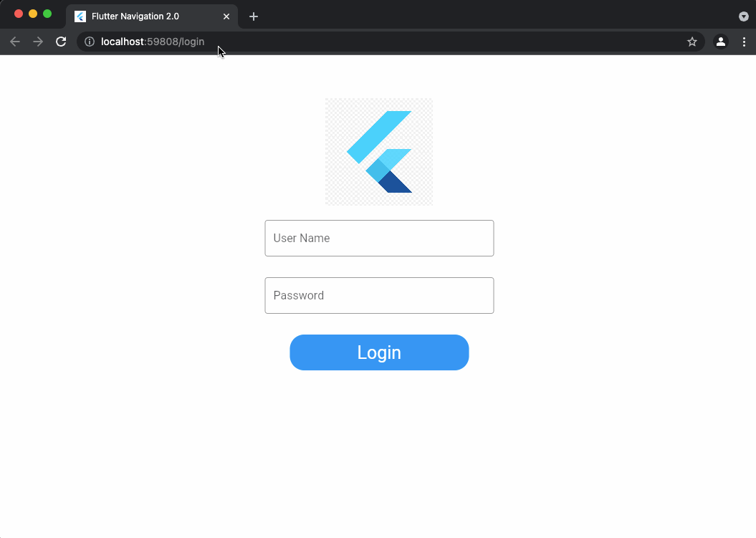Open the Chrome three-dot menu
756x538 pixels.
[x=744, y=42]
